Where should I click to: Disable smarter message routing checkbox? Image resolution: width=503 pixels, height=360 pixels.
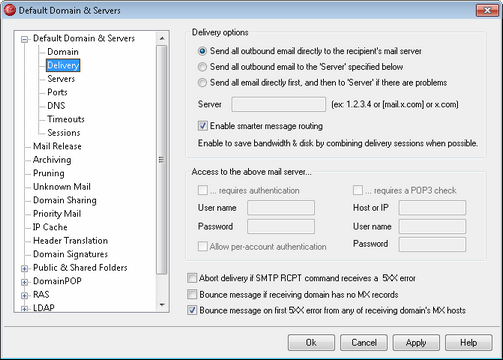coord(203,126)
